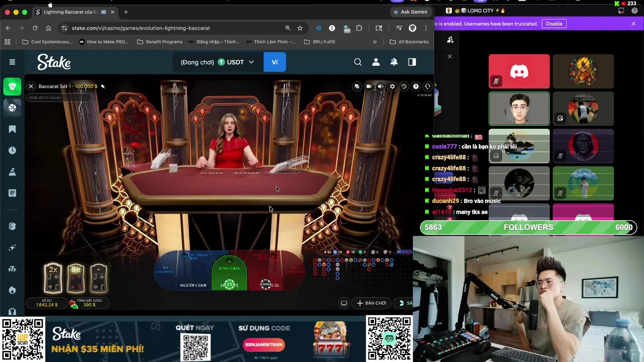This screenshot has width=644, height=362.
Task: Open the game settings gear icon
Action: (x=392, y=86)
